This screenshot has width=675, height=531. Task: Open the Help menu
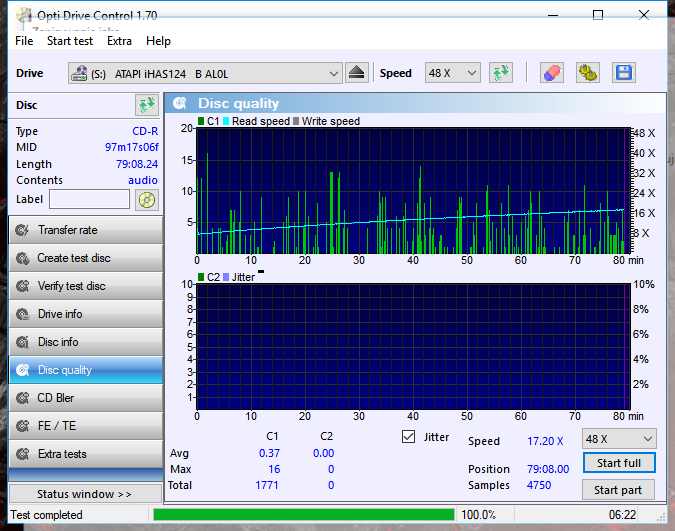point(158,41)
